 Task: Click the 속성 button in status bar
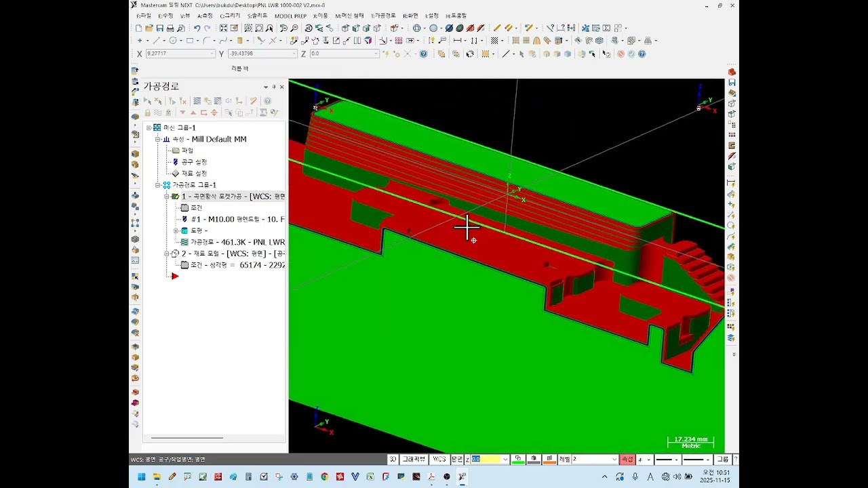(627, 460)
